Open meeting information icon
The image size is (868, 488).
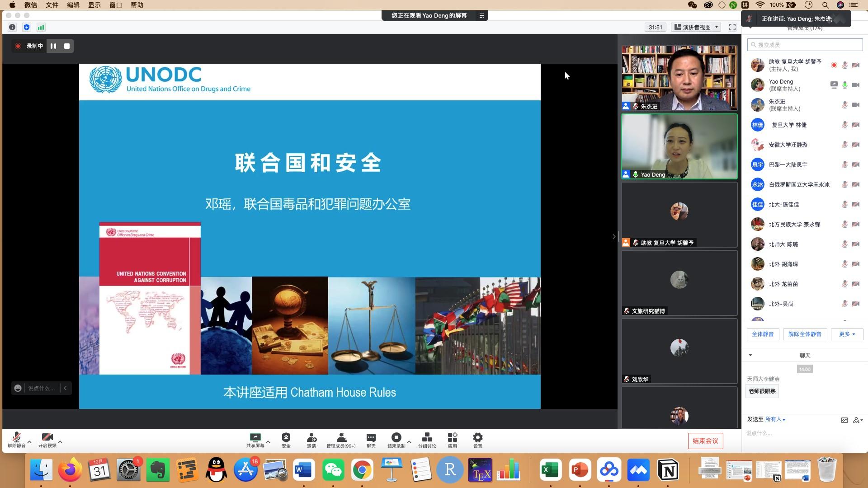(12, 27)
